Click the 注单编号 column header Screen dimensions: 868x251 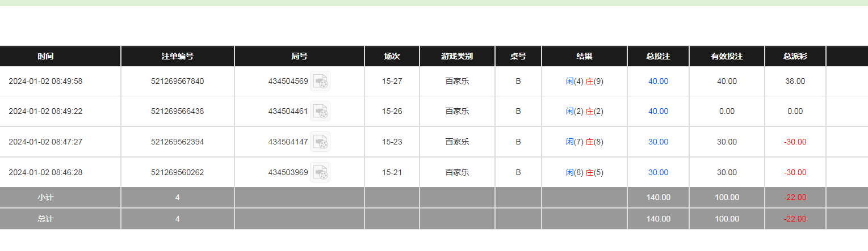(178, 56)
